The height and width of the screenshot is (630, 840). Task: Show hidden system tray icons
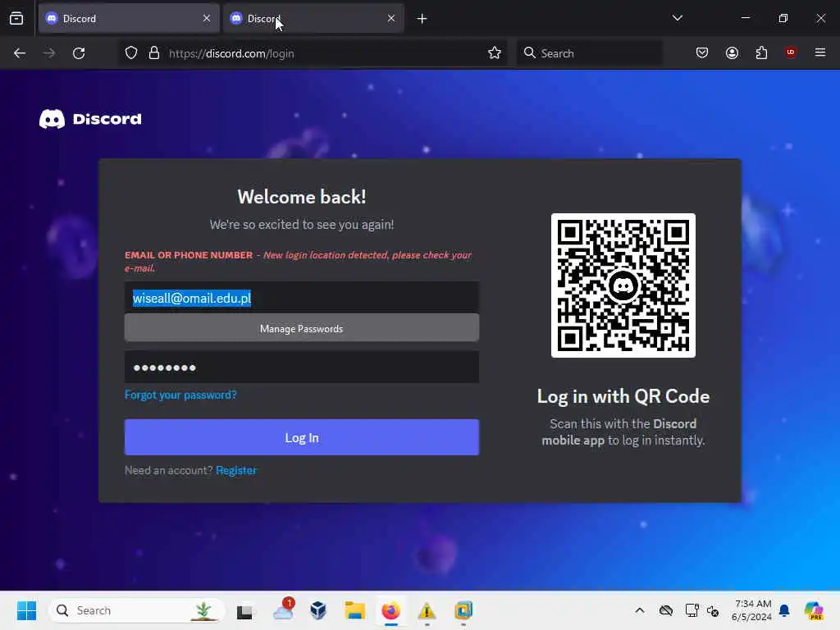pos(640,610)
